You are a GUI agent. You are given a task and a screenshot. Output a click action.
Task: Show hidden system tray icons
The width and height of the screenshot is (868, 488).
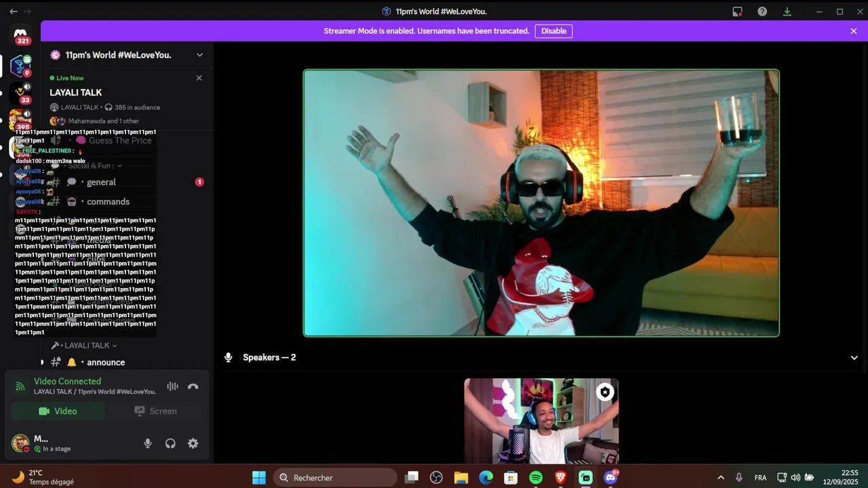[720, 478]
